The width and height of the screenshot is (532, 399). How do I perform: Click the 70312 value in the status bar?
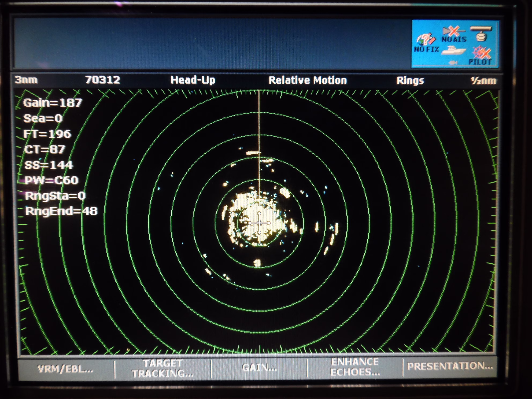103,80
